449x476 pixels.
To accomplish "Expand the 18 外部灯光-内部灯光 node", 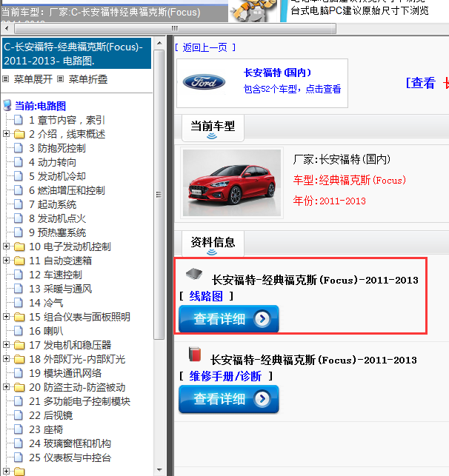I will coord(6,359).
